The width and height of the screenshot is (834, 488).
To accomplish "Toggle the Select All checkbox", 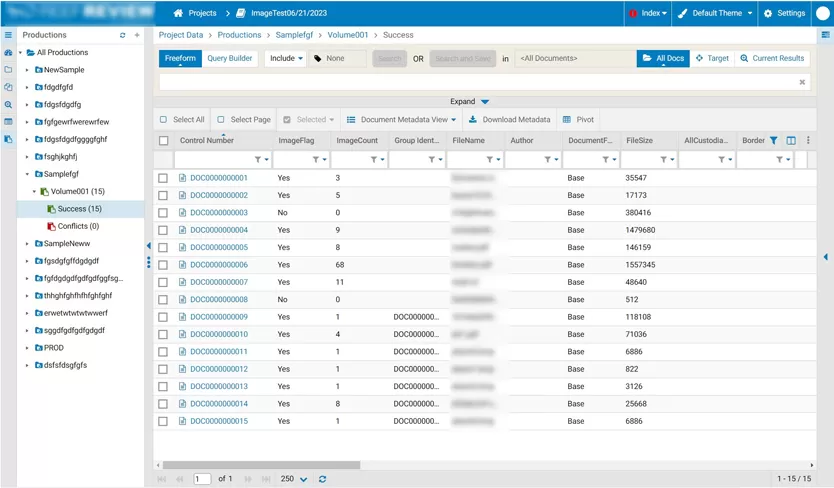I will (x=165, y=120).
